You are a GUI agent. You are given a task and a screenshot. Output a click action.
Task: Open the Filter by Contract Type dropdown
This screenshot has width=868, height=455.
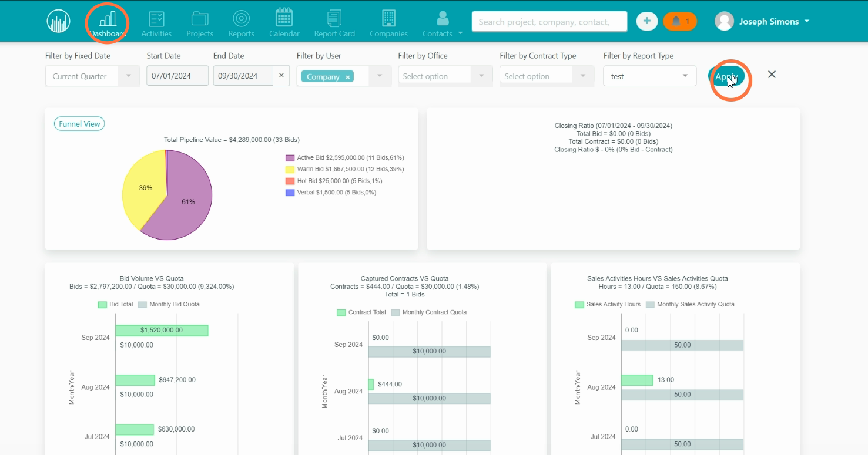(x=547, y=76)
